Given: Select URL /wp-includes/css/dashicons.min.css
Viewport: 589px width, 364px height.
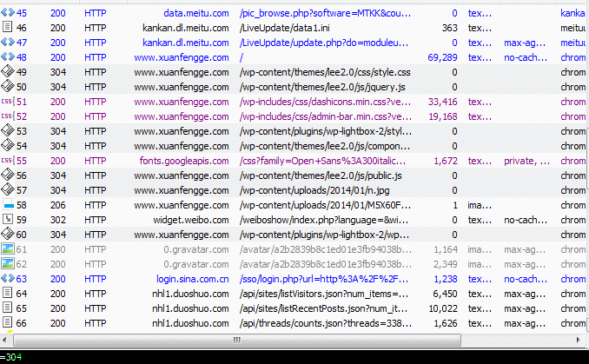Looking at the screenshot, I should tap(325, 102).
